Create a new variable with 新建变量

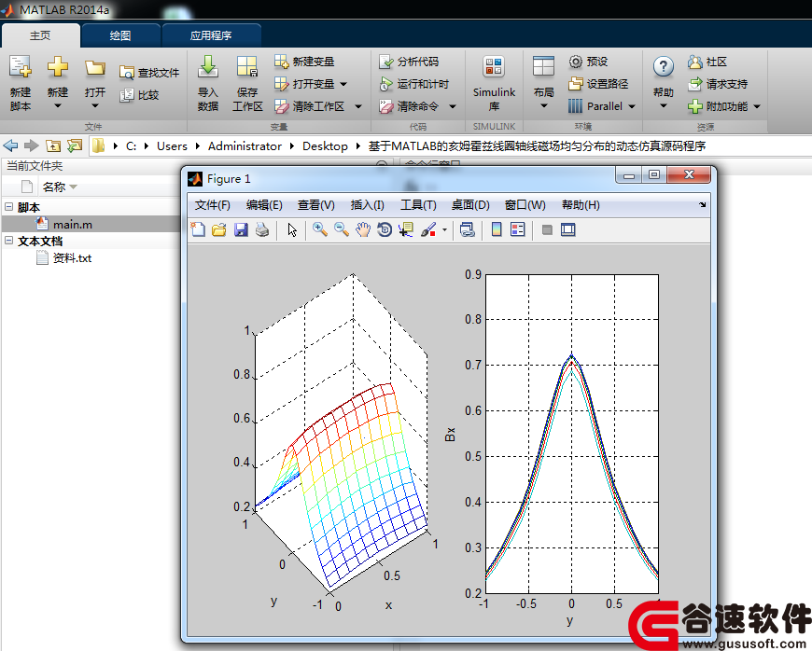tap(304, 62)
